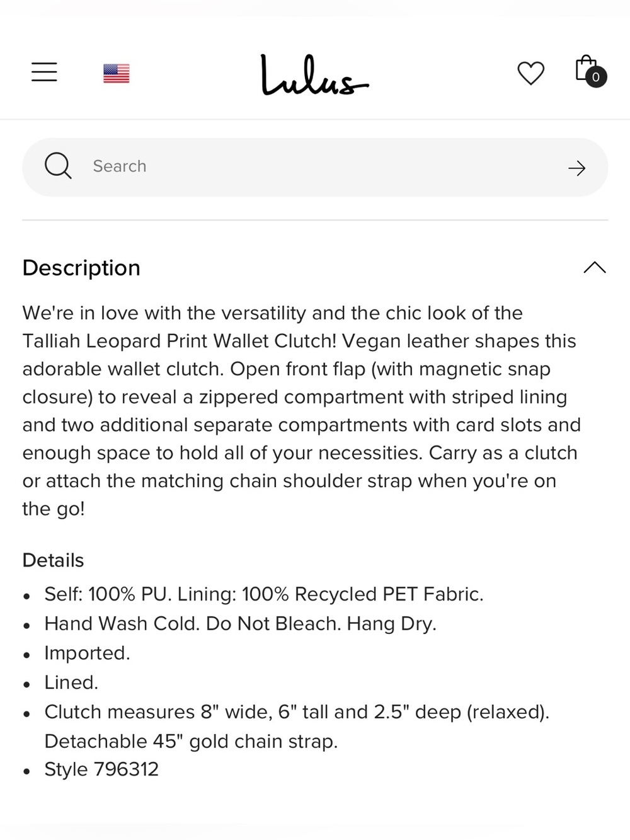The image size is (630, 840).
Task: Click the Self: 100% PU materials line
Action: tap(264, 594)
